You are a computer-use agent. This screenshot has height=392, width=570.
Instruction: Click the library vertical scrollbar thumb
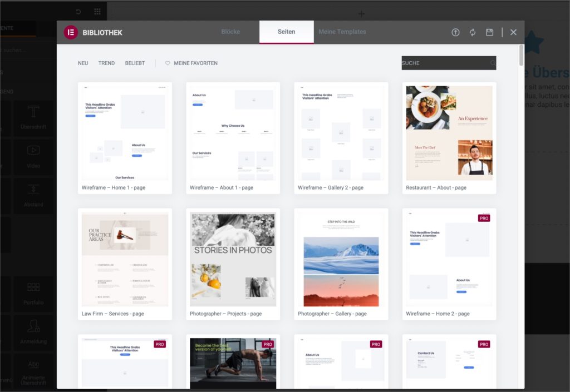(x=521, y=55)
